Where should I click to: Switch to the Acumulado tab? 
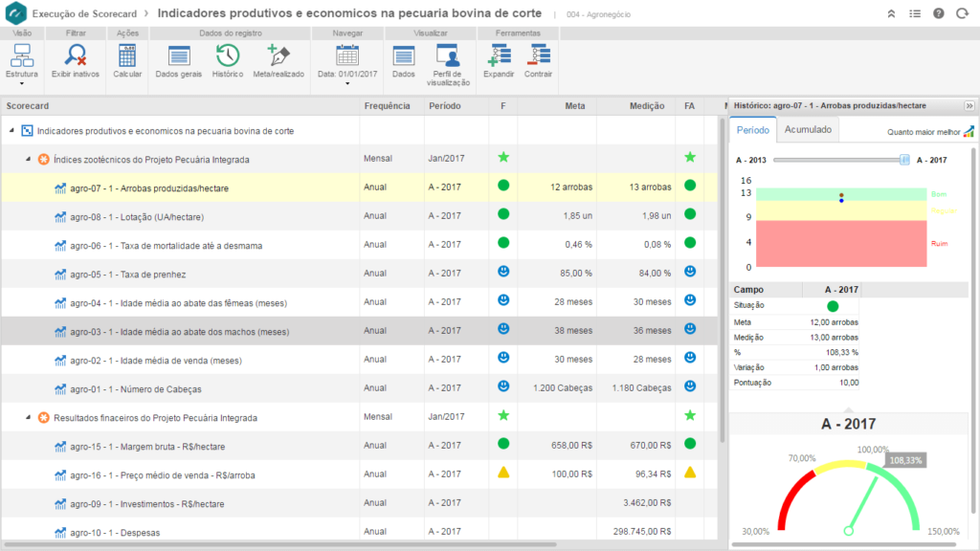(809, 129)
